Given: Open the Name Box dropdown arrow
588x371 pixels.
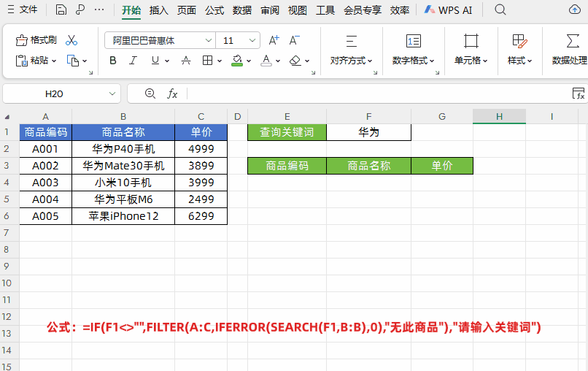Looking at the screenshot, I should pyautogui.click(x=112, y=94).
